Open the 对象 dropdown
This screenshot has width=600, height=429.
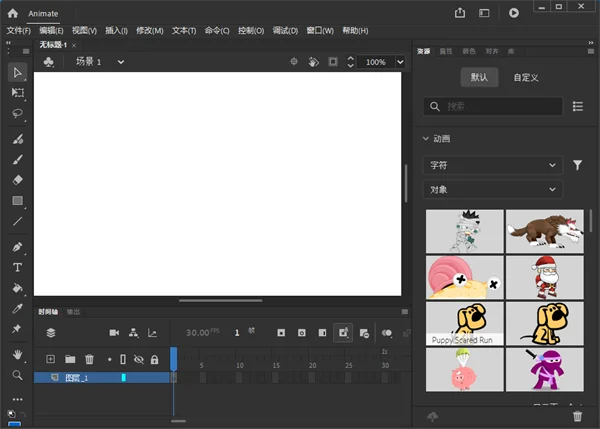493,189
